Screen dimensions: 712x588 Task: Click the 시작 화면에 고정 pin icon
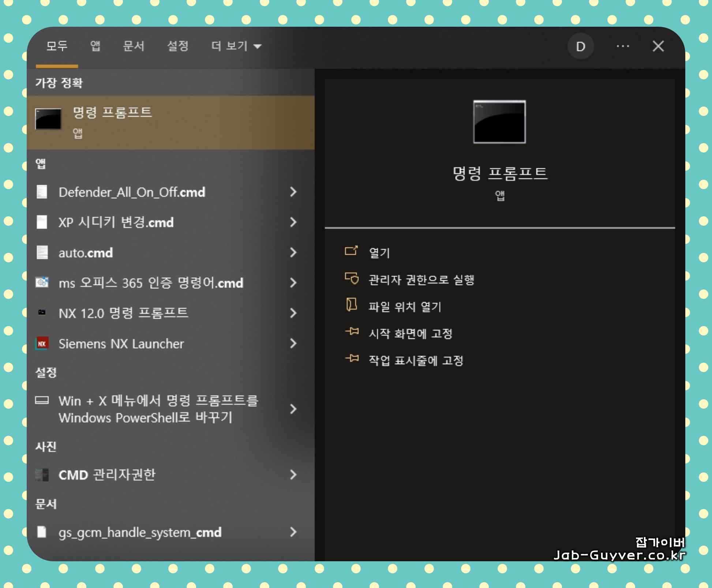tap(352, 332)
